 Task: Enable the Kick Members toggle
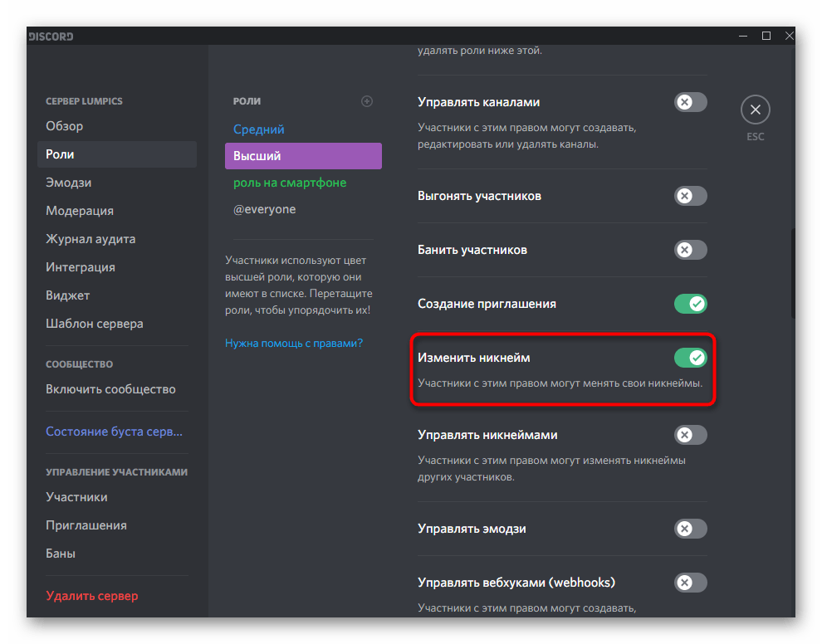coord(690,196)
